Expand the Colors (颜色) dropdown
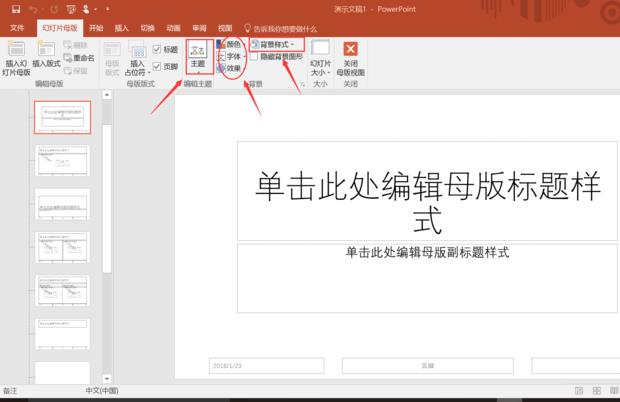 click(x=229, y=45)
